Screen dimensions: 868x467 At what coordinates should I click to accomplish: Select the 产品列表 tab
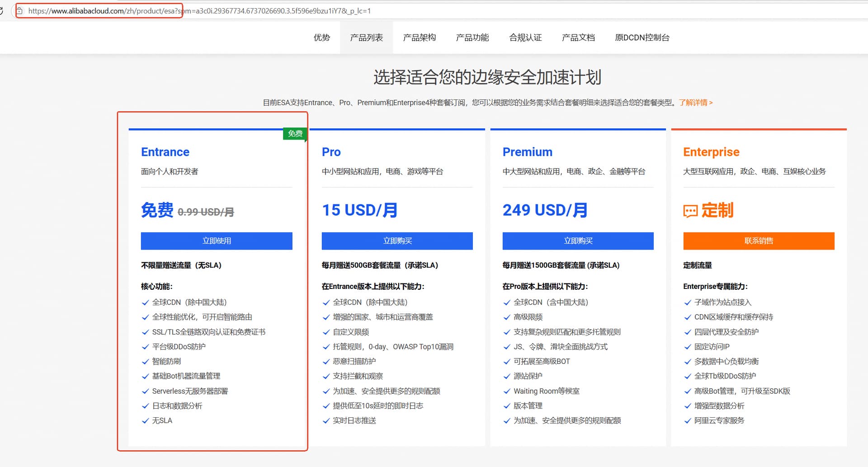click(366, 38)
